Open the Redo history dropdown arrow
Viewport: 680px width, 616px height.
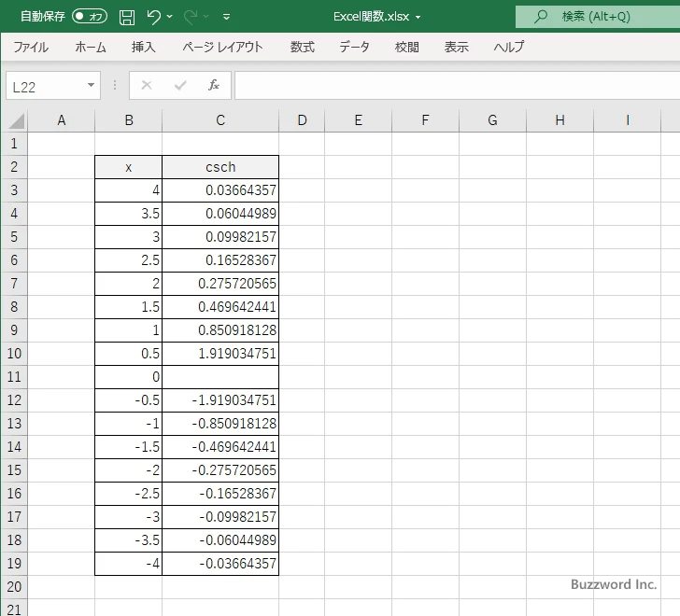(x=206, y=17)
